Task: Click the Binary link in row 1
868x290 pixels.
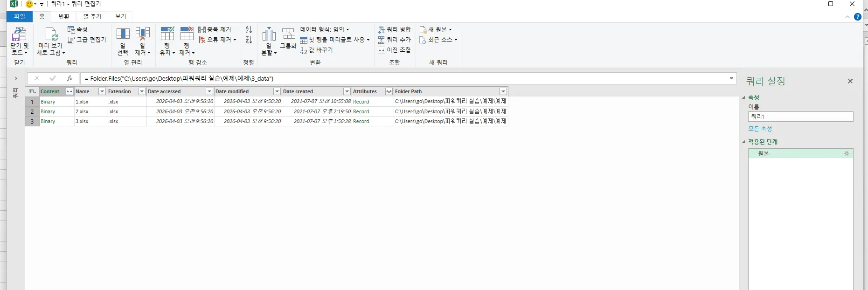Action: 48,102
